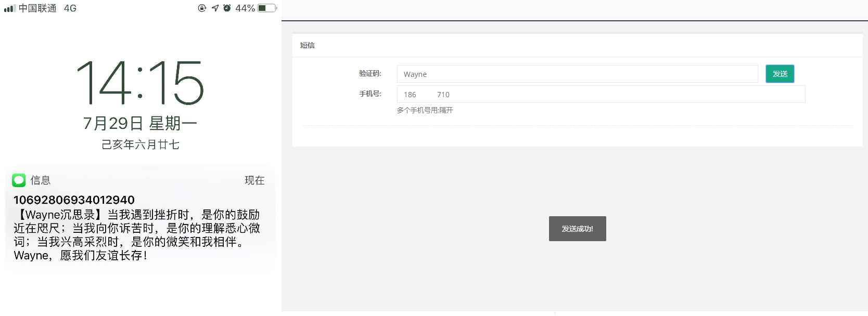Tap the 中国联通 carrier label
Viewport: 868px width, 316px height.
pyautogui.click(x=37, y=8)
